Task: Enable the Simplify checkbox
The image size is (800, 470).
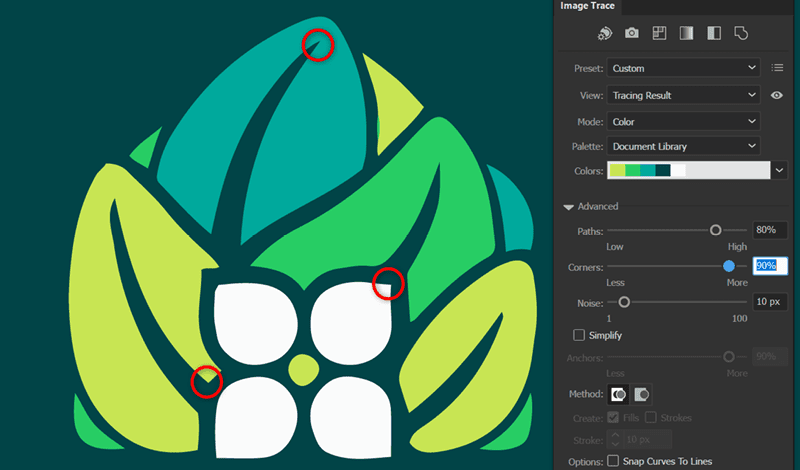Action: [x=579, y=335]
